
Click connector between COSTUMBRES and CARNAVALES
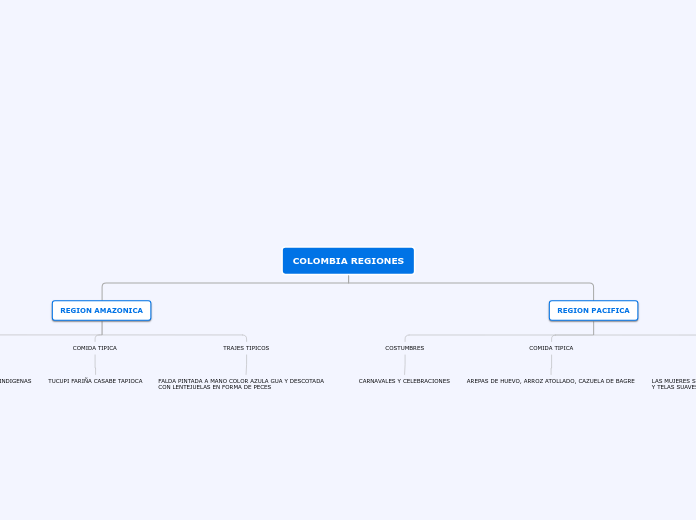(x=405, y=364)
